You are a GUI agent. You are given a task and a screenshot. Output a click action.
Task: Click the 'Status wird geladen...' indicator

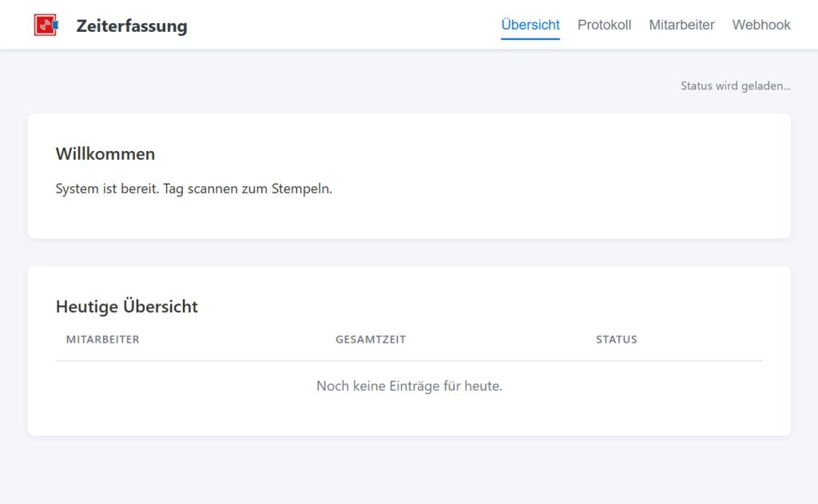pyautogui.click(x=736, y=86)
